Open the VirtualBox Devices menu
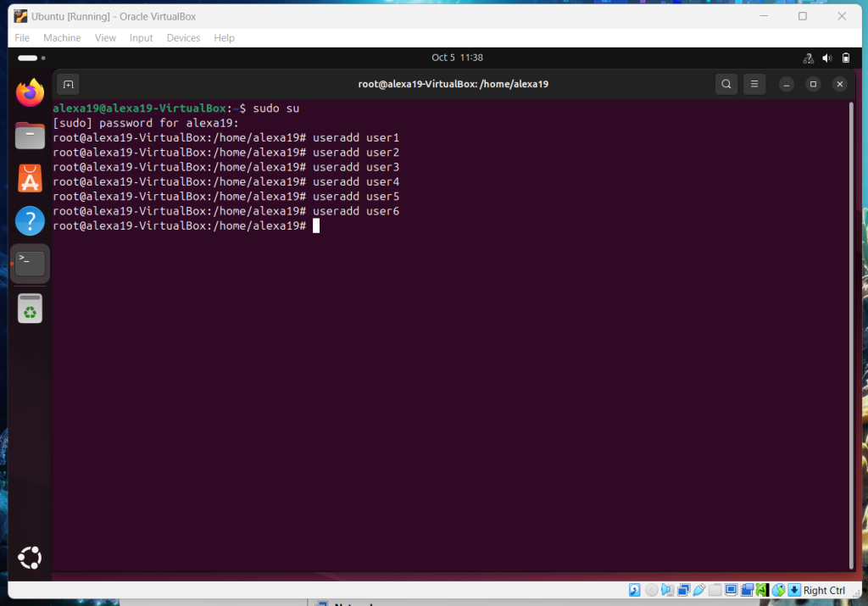Screen dimensions: 868x606 pos(183,38)
